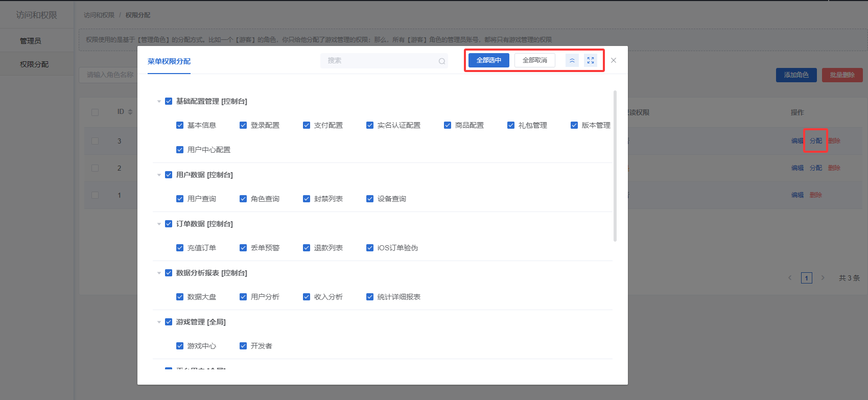This screenshot has height=400, width=868.
Task: Uncheck 角色查询 checkbox
Action: (243, 199)
